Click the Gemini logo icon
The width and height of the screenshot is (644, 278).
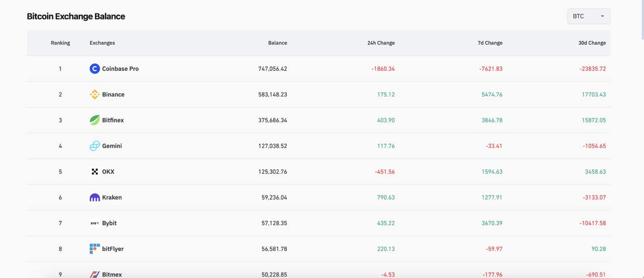click(x=95, y=146)
